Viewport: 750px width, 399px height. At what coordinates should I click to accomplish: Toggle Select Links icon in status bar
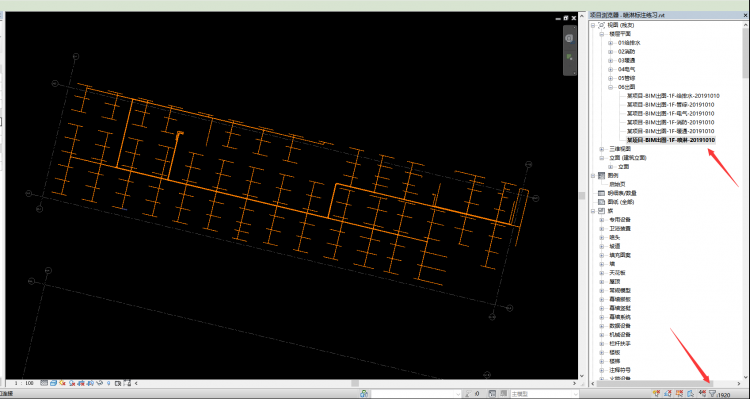coord(656,394)
